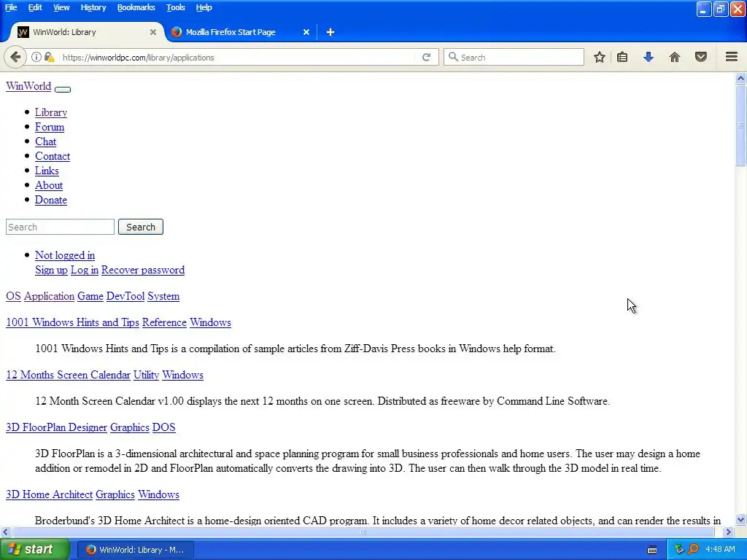This screenshot has height=560, width=747.
Task: Click the Not logged in link
Action: [x=65, y=255]
